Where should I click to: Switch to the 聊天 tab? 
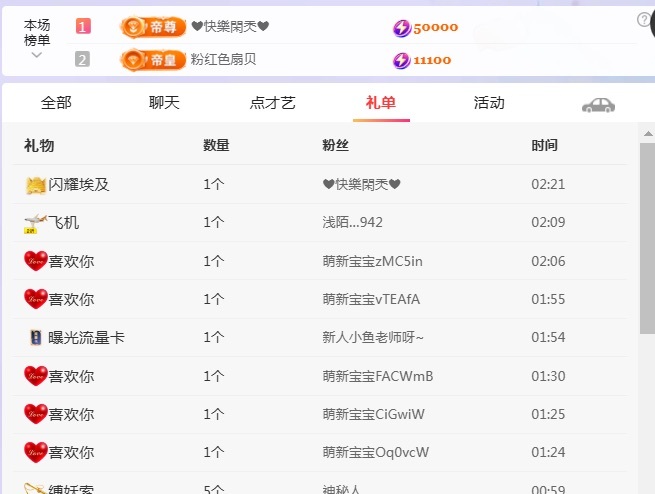point(164,103)
